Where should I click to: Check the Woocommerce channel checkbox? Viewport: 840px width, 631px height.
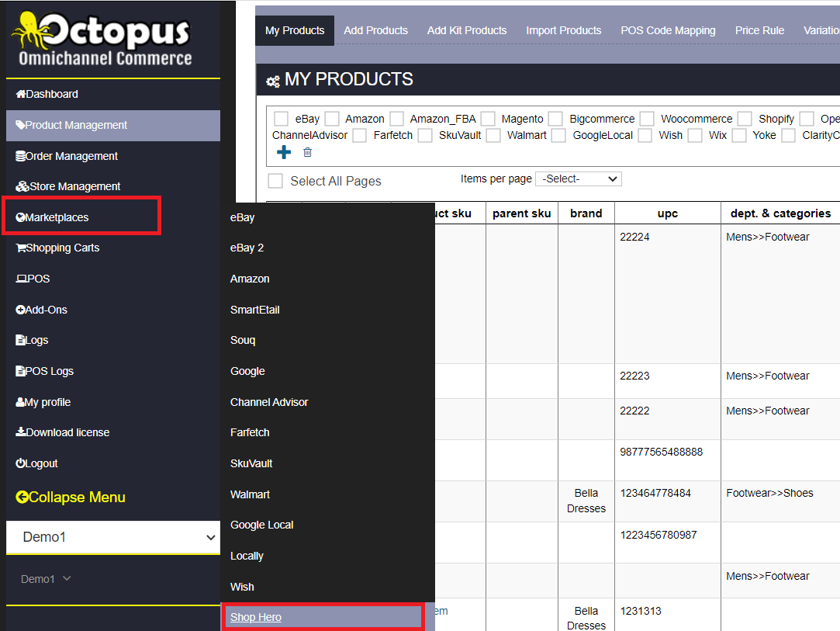point(647,119)
